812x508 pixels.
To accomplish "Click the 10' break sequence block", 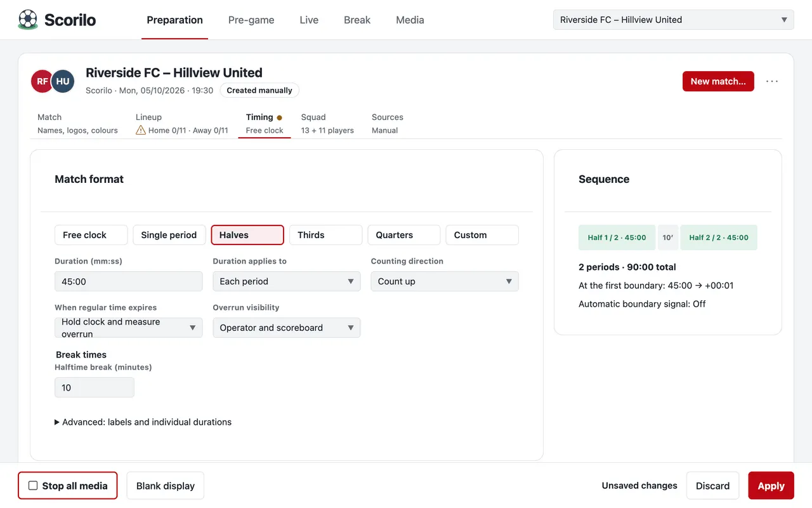I will [668, 237].
